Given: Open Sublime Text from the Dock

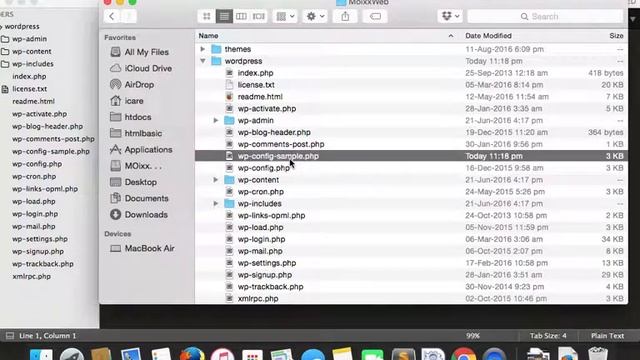Looking at the screenshot, I should tap(403, 354).
